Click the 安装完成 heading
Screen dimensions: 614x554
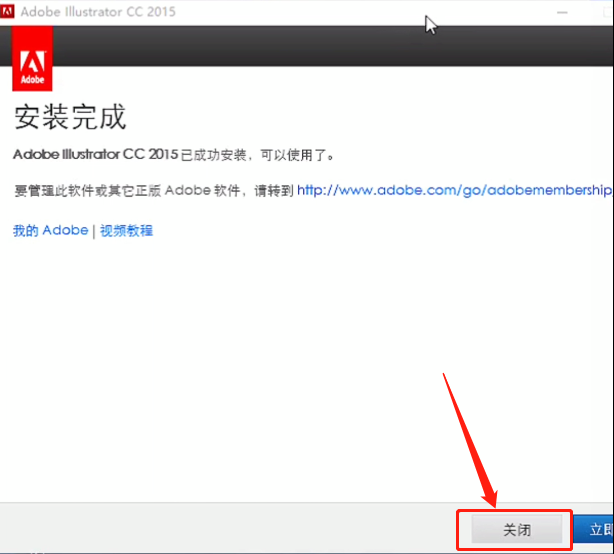pyautogui.click(x=70, y=117)
